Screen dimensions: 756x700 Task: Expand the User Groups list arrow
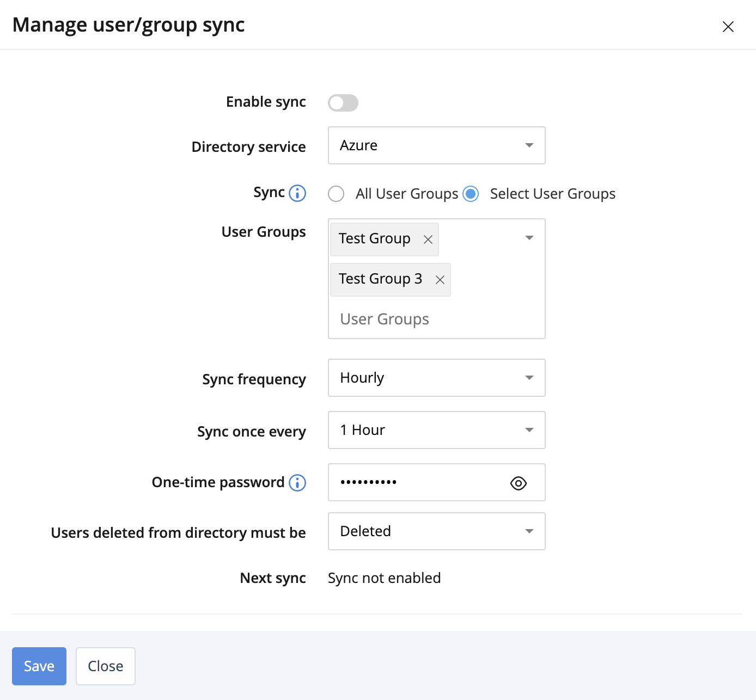(x=529, y=238)
